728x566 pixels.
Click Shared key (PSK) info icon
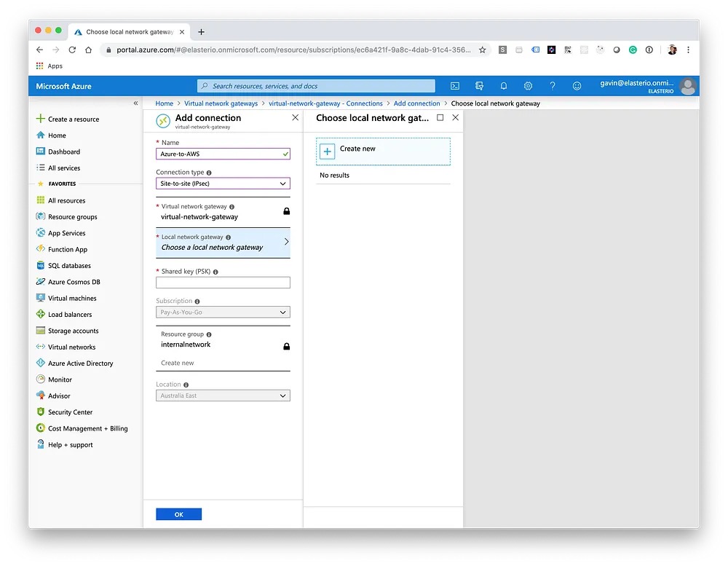[x=215, y=272]
